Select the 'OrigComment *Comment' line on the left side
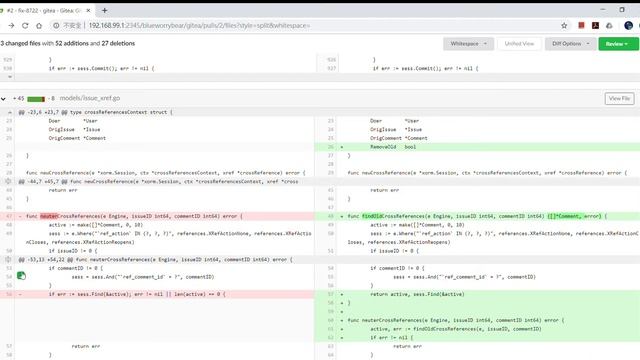 coord(157,138)
